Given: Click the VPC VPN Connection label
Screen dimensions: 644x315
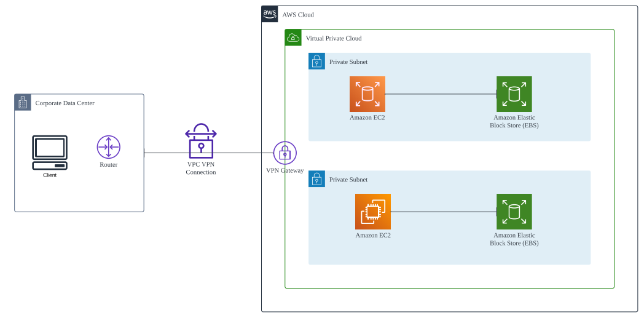Looking at the screenshot, I should pyautogui.click(x=201, y=168).
